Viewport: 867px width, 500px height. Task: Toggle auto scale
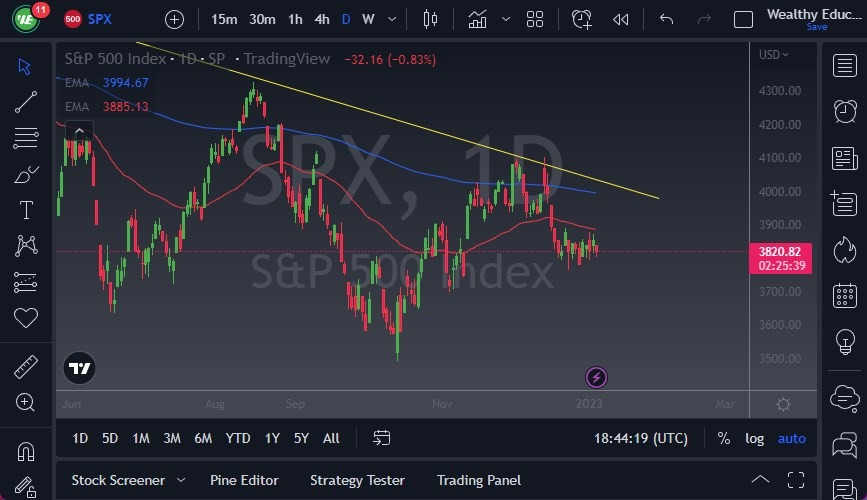(x=792, y=438)
